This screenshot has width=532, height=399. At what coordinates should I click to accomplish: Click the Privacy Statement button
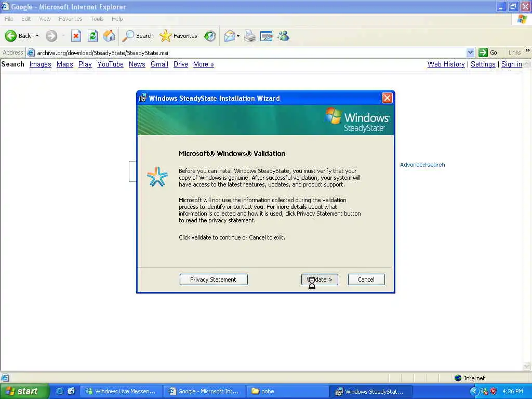point(214,280)
